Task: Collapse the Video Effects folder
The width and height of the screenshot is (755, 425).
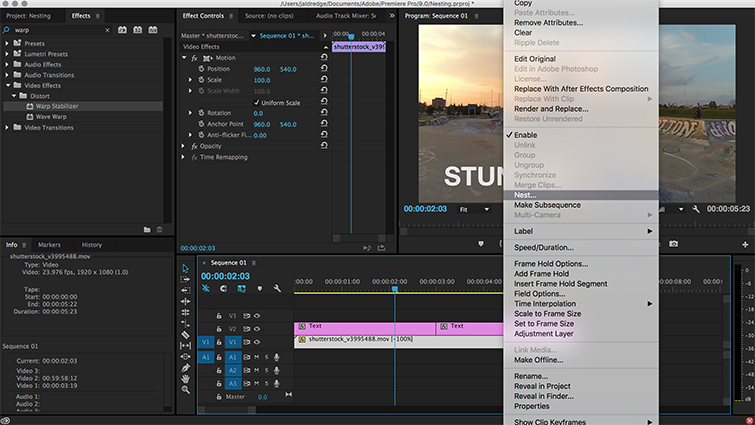Action: 8,84
